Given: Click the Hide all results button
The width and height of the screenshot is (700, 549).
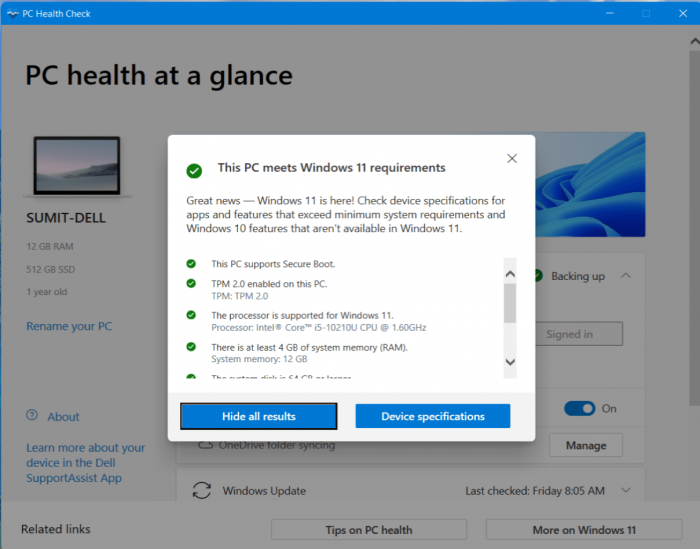Looking at the screenshot, I should pos(258,416).
